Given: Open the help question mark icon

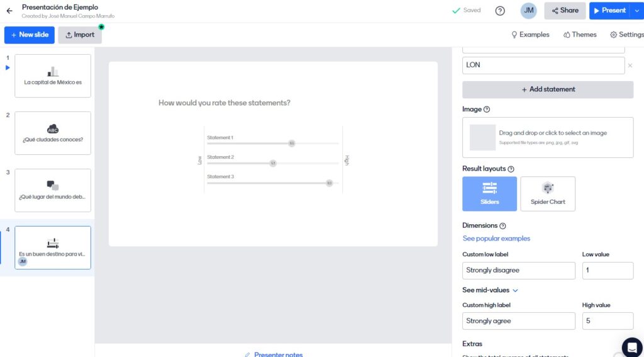Looking at the screenshot, I should tap(500, 11).
